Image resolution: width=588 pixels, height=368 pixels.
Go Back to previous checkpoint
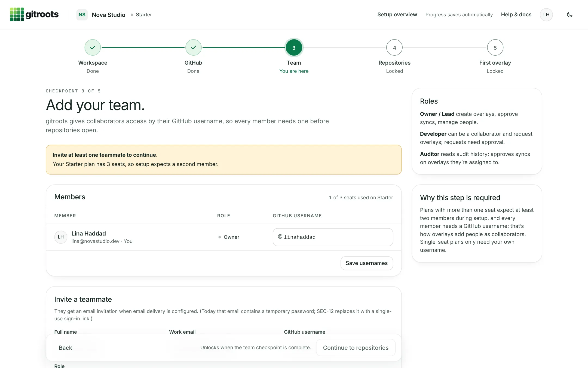(65, 348)
